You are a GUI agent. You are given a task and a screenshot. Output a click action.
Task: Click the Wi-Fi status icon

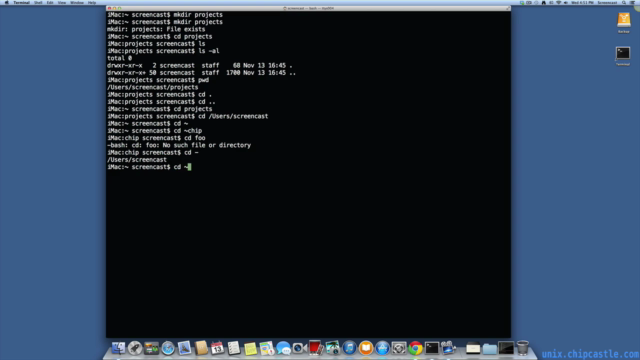point(558,3)
